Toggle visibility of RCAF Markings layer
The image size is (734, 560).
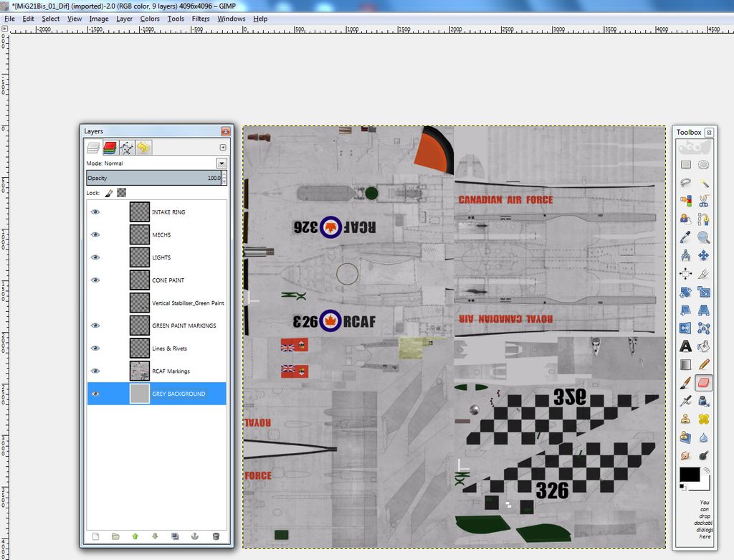click(x=95, y=371)
